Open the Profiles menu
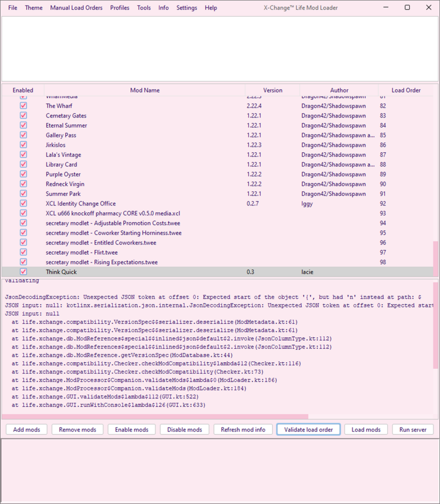 pyautogui.click(x=119, y=8)
